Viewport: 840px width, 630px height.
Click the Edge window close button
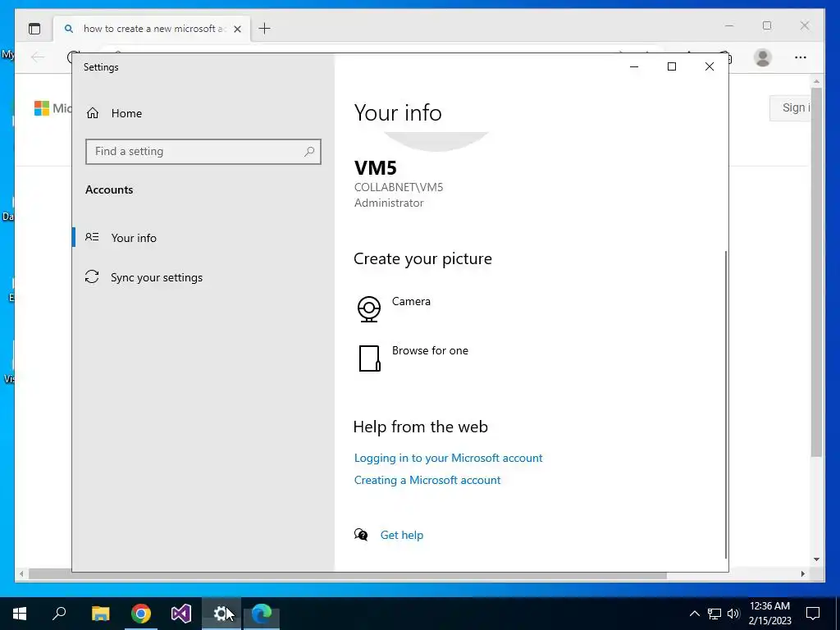tap(804, 25)
